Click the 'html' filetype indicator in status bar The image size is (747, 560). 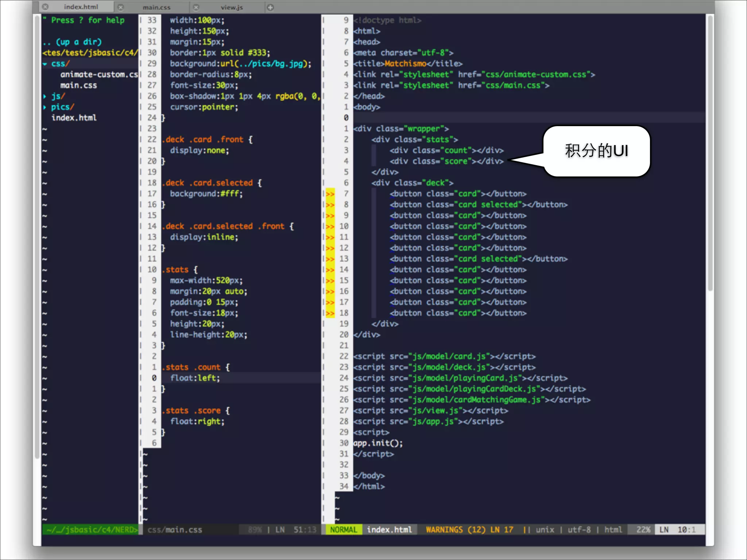point(613,530)
